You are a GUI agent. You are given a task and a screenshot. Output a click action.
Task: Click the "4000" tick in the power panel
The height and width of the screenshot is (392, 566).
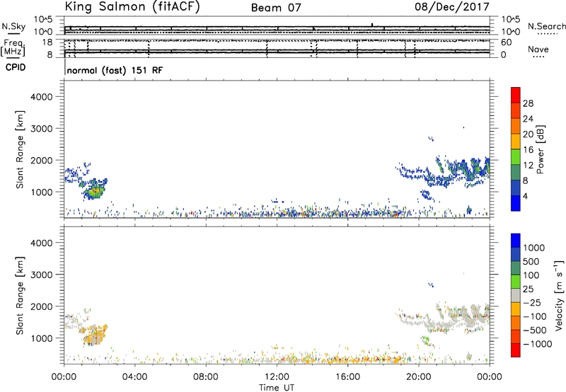click(x=41, y=97)
